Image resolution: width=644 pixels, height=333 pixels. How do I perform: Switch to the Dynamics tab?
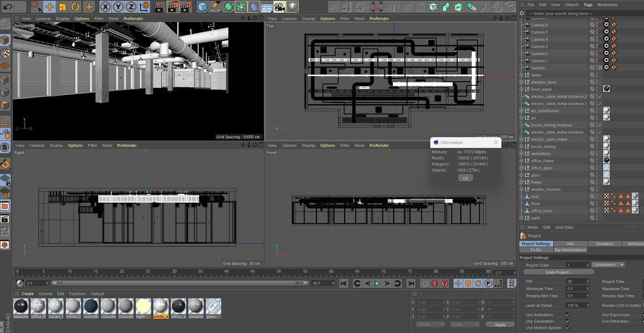coord(604,244)
